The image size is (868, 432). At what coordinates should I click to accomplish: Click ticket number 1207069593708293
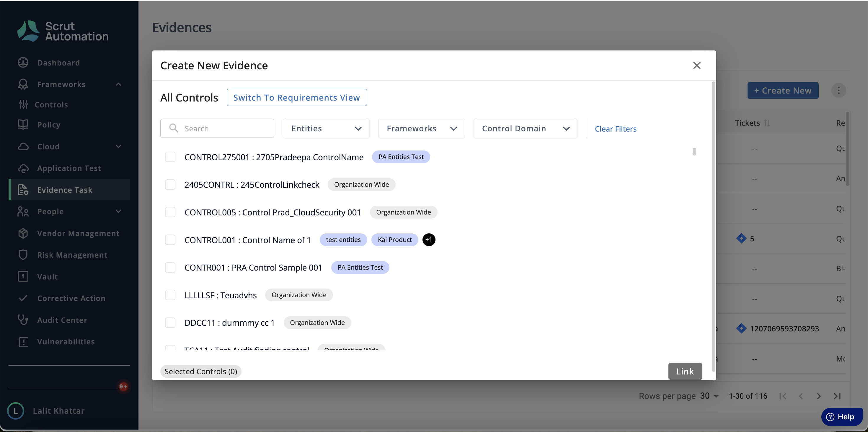(784, 329)
